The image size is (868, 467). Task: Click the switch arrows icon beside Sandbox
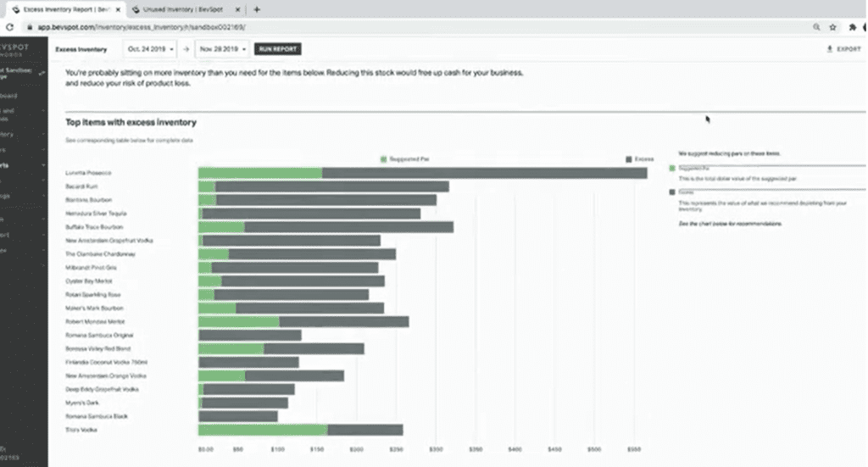(x=42, y=73)
